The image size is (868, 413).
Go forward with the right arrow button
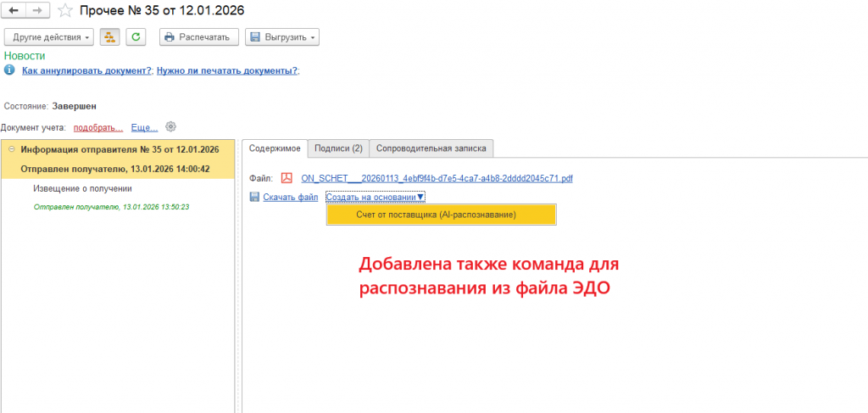38,10
